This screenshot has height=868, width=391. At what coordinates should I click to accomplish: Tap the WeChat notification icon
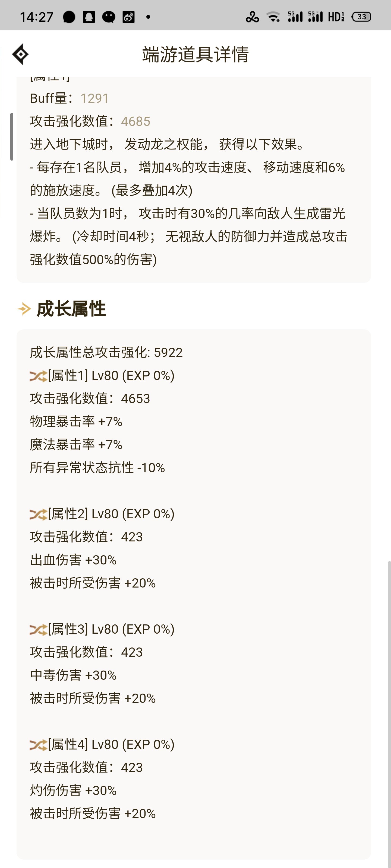109,17
